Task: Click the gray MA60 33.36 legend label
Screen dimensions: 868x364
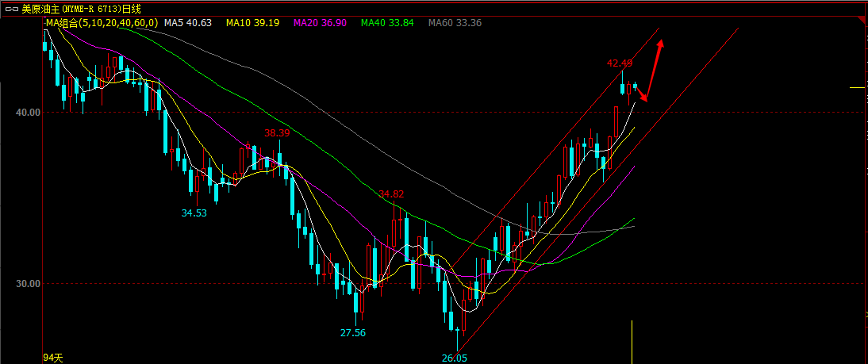Action: (455, 24)
